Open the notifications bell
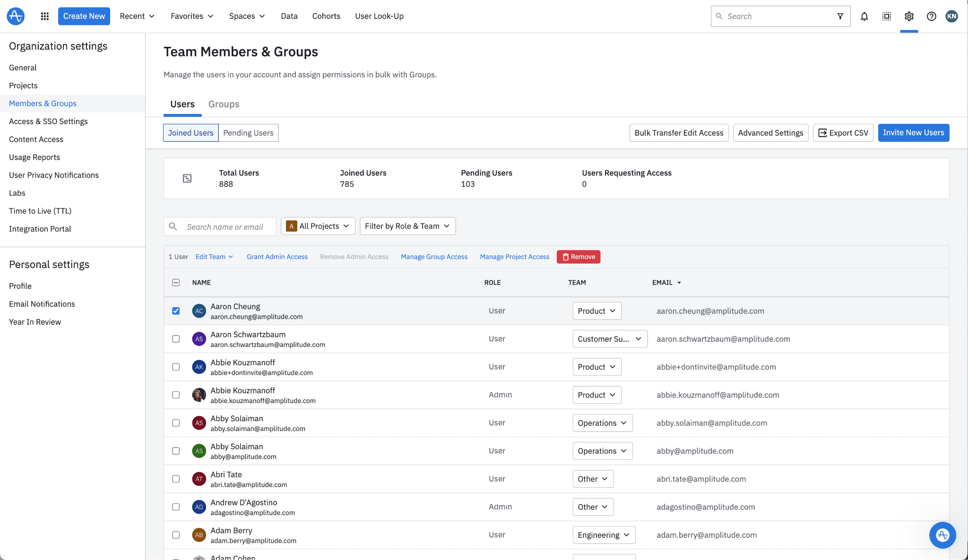968x560 pixels. click(864, 16)
